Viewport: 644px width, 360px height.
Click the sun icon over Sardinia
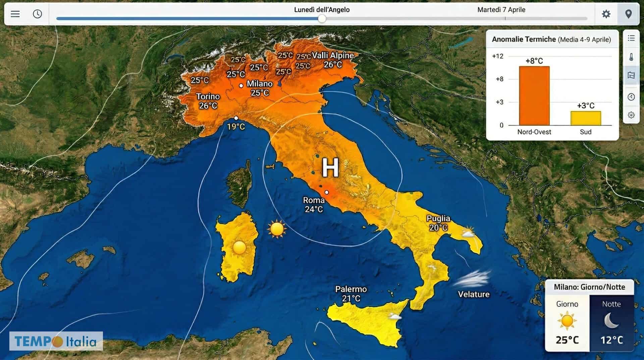(239, 248)
